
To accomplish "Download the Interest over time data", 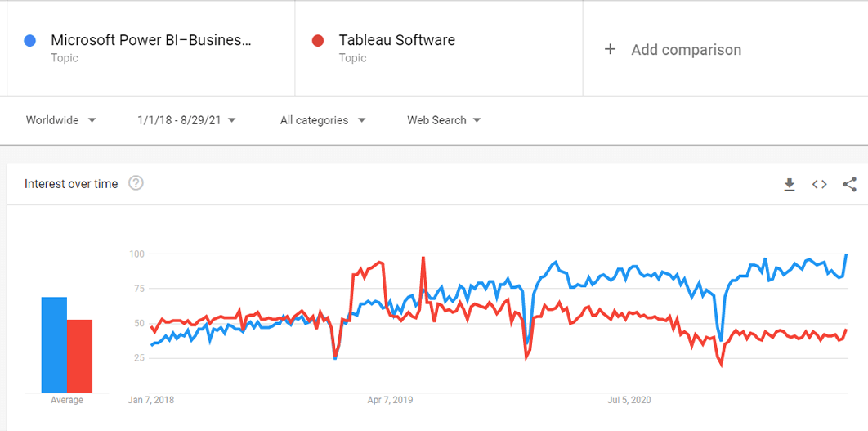I will [x=790, y=185].
